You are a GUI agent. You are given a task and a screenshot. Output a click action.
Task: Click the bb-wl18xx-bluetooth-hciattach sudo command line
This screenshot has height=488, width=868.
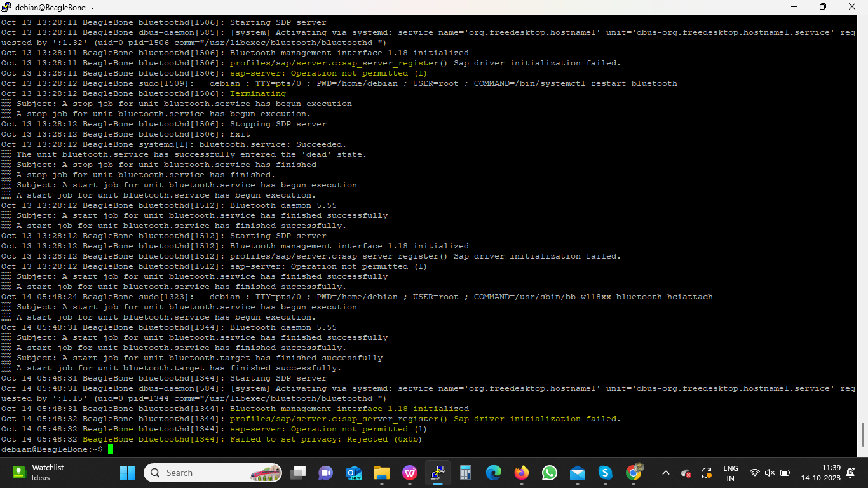tap(357, 297)
